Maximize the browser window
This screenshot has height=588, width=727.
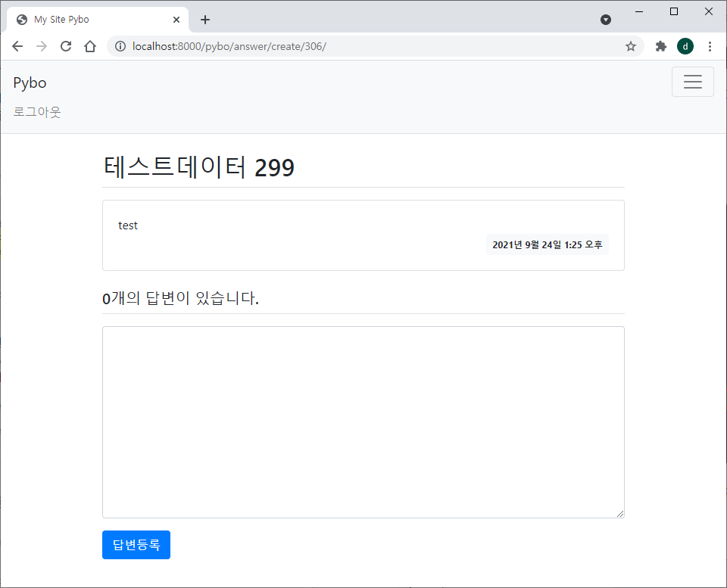674,11
